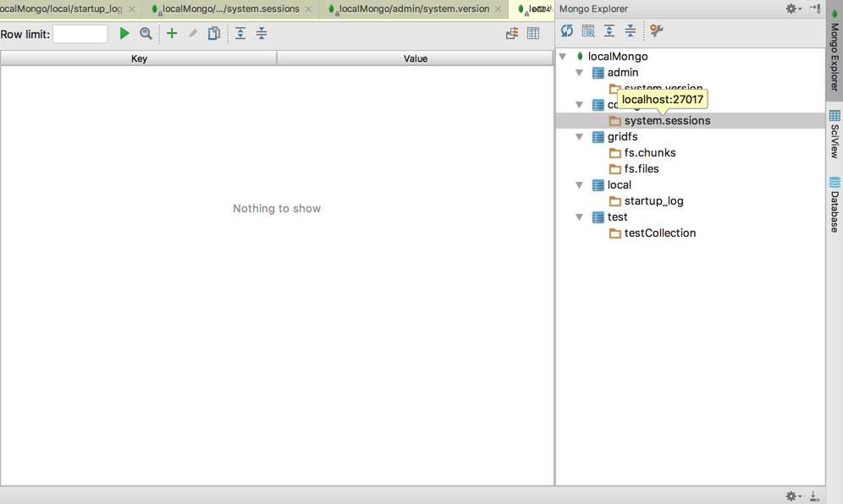Screen dimensions: 843x504
Task: Expand all rows in the results toolbar
Action: (240, 33)
